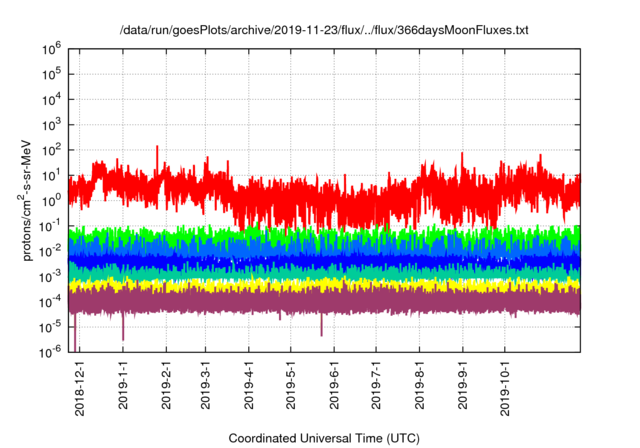The image size is (640, 448).
Task: Click the Coordinated Universal Time (UTC) axis label
Action: pos(324,438)
